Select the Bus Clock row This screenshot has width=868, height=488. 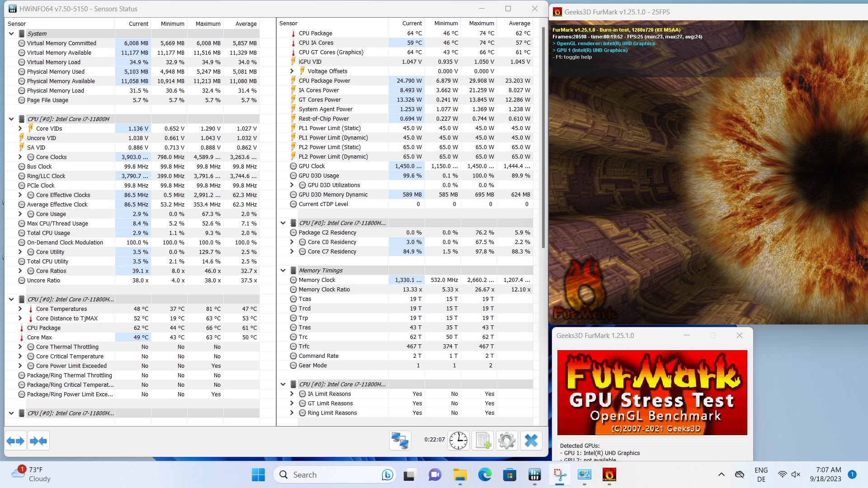[x=132, y=166]
